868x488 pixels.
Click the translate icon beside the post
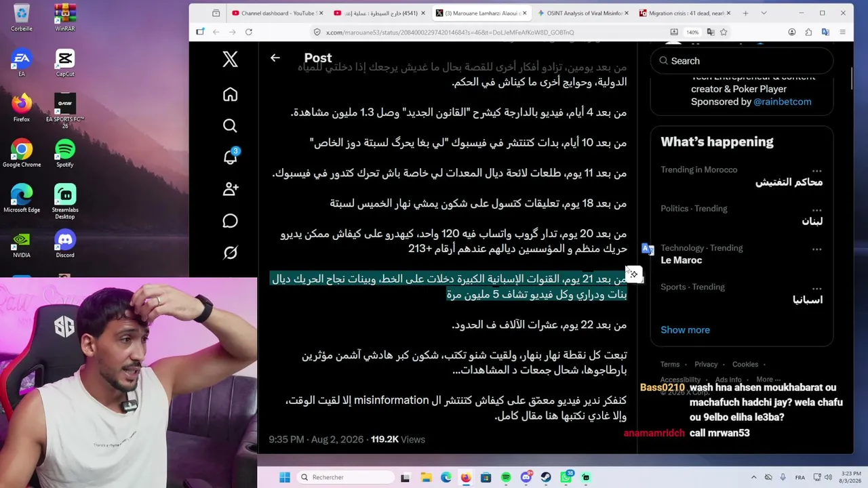coord(648,249)
